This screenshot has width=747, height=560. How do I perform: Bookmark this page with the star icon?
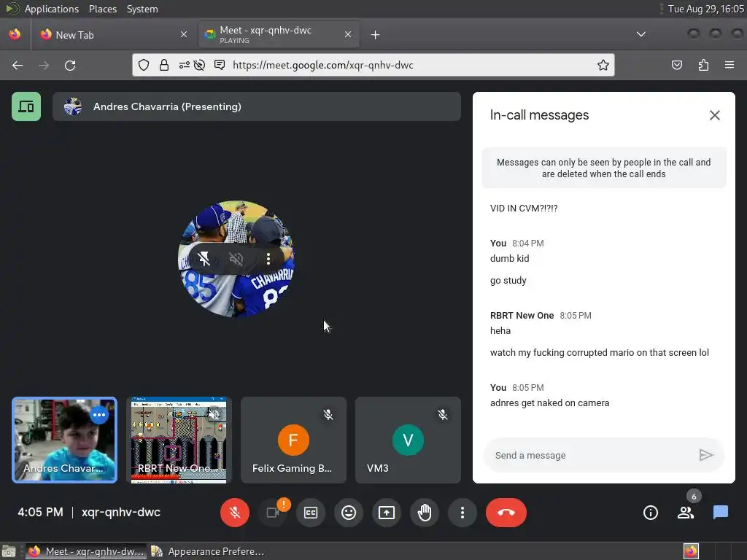603,65
